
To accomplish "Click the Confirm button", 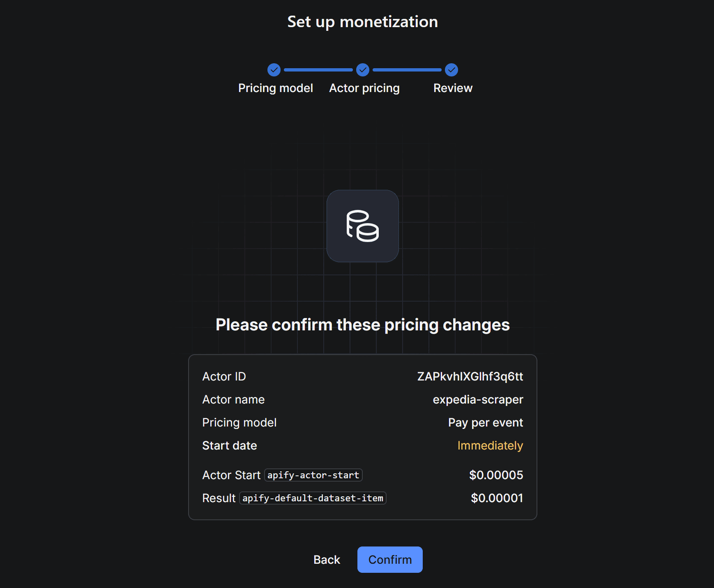I will (x=389, y=559).
